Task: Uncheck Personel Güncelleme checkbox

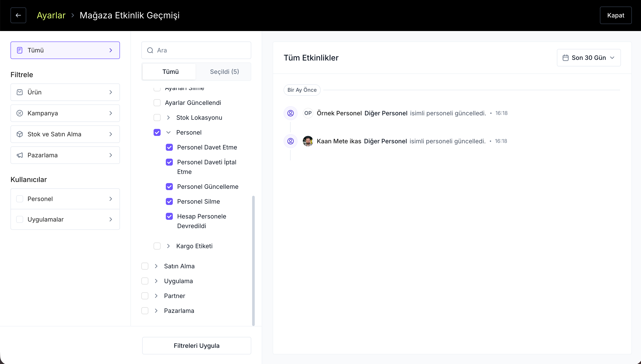Action: coord(169,187)
